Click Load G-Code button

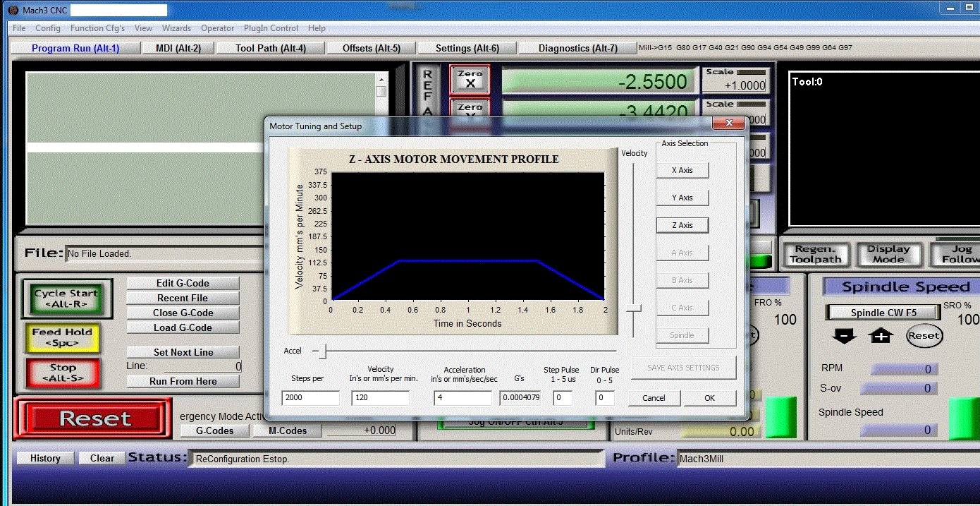pos(183,327)
